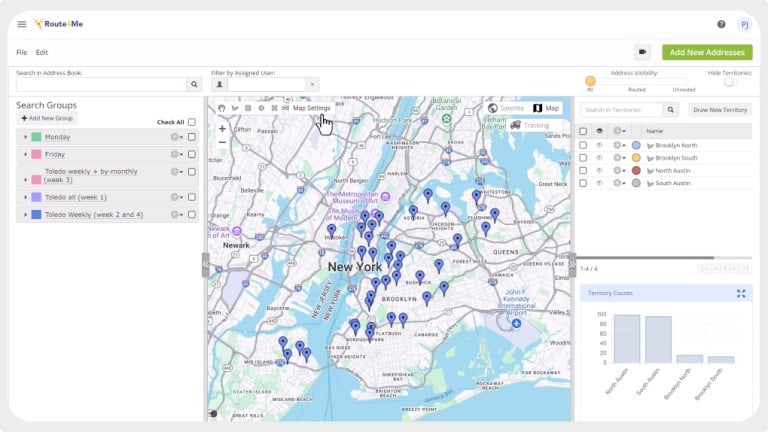Sort territories by the Name column

click(x=654, y=131)
